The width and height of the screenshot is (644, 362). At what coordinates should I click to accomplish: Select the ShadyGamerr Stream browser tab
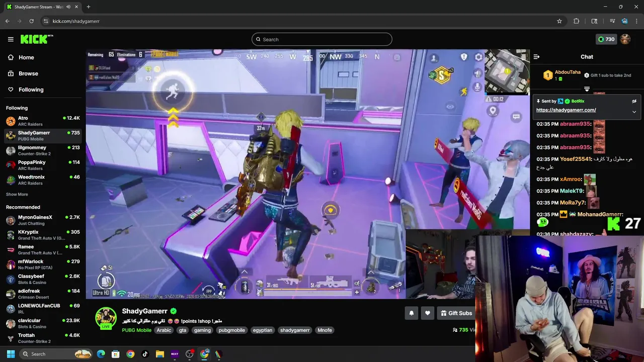coord(42,7)
